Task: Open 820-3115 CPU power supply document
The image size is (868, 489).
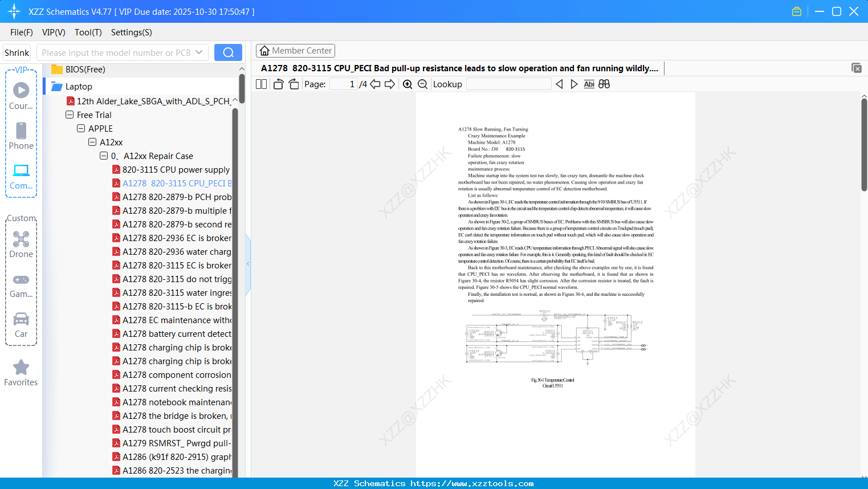Action: tap(172, 169)
